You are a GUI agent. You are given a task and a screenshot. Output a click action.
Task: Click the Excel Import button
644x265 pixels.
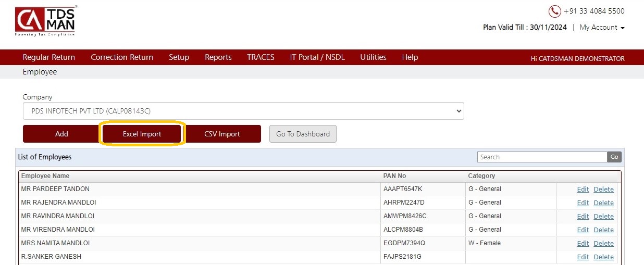(142, 134)
